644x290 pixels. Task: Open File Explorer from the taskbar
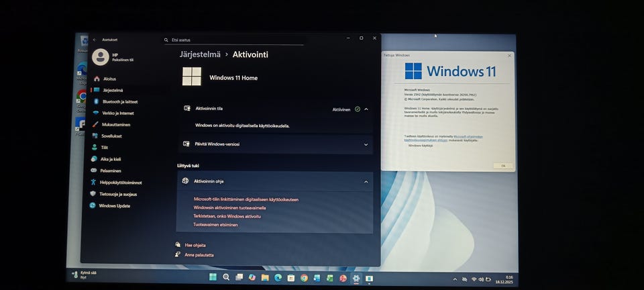pos(265,278)
